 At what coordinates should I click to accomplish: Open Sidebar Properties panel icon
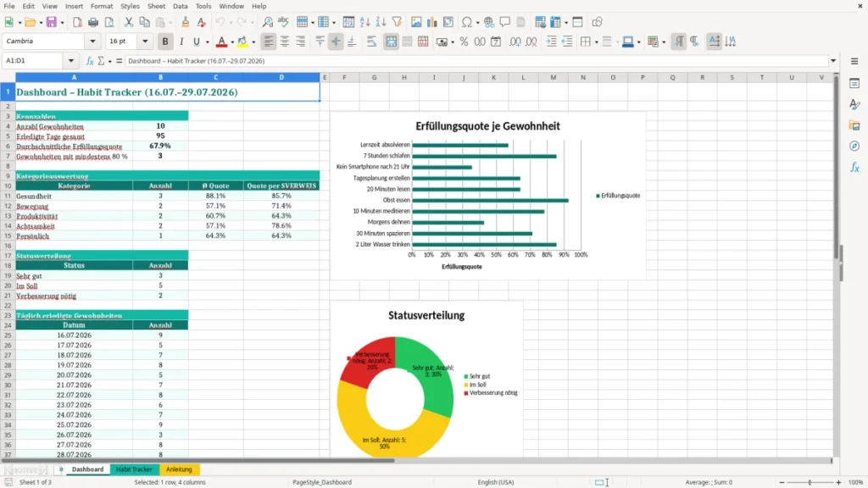click(854, 84)
